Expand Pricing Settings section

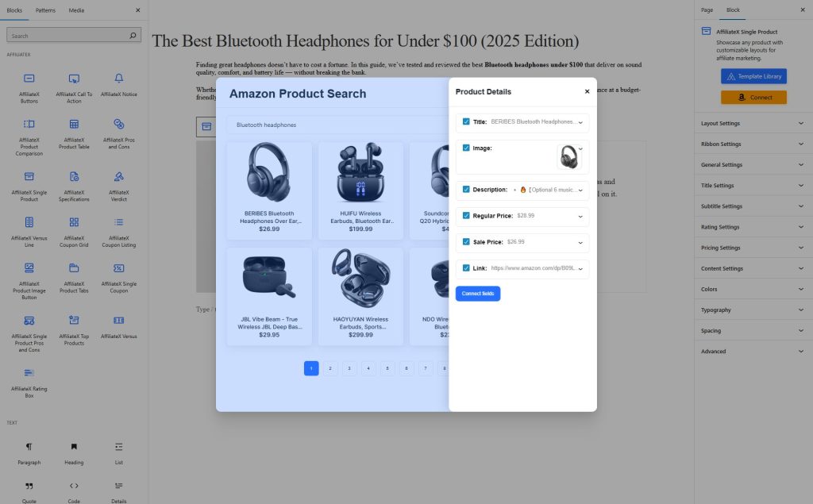[x=753, y=248]
